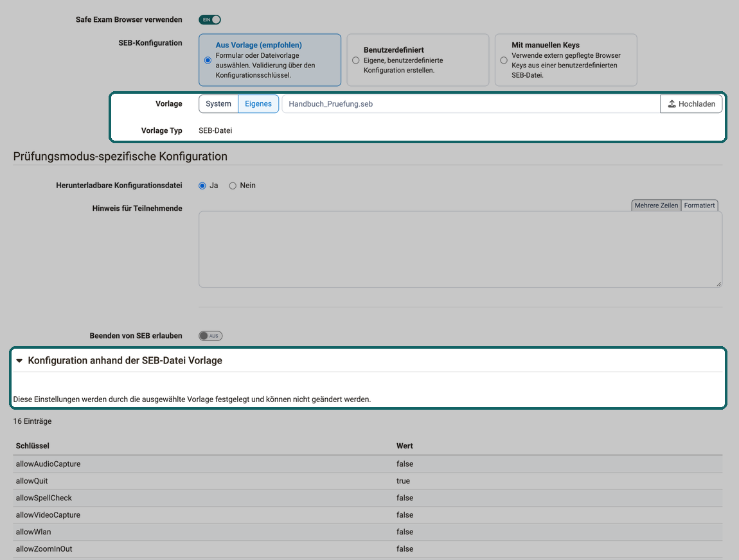Click the upload icon in Hochladen button

point(672,103)
